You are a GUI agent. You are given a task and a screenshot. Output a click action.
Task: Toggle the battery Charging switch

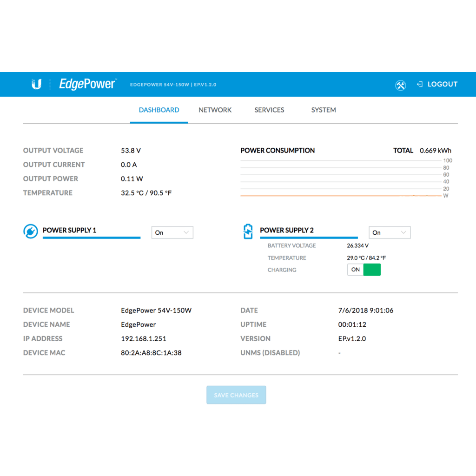click(364, 270)
